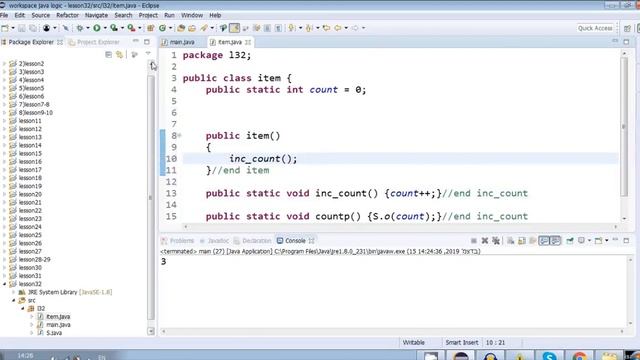Switch to Project Explorer tab
Viewport: 640px width, 360px height.
tap(94, 42)
